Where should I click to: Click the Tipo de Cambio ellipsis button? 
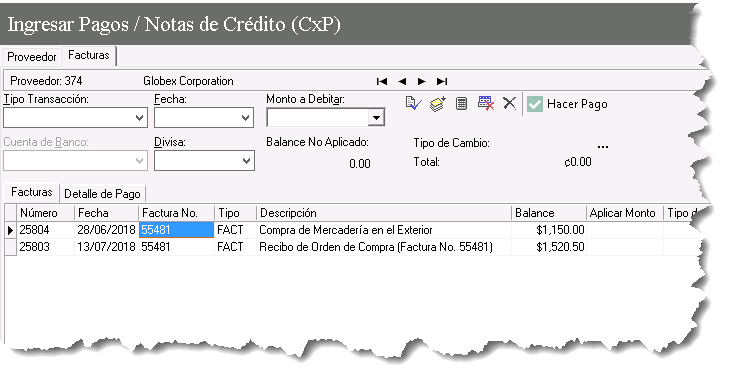click(603, 146)
